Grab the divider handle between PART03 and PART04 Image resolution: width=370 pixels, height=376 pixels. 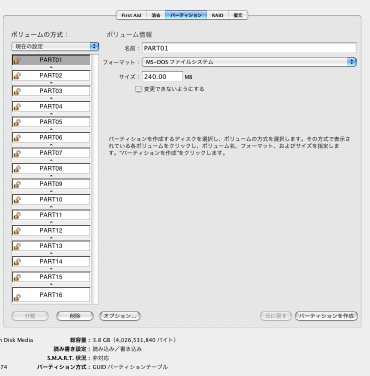[51, 98]
